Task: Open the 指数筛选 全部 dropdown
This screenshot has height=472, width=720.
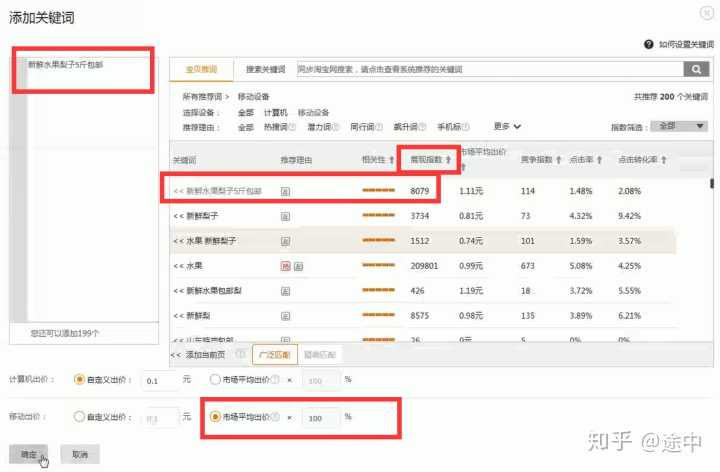Action: pos(680,126)
